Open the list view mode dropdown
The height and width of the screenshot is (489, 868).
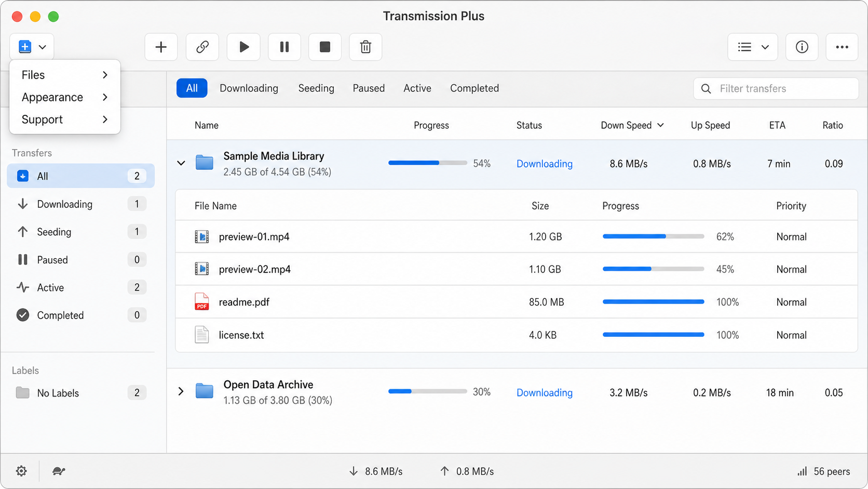[753, 47]
